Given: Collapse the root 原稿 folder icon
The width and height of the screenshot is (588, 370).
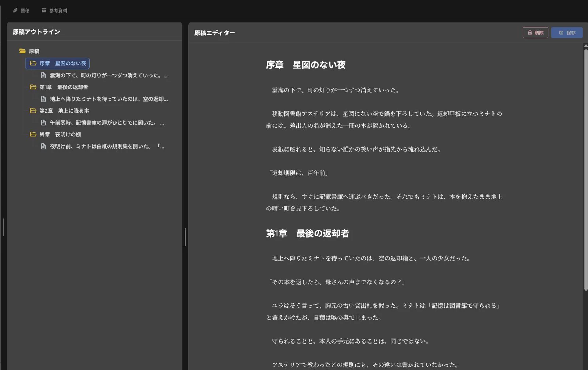Looking at the screenshot, I should point(22,51).
